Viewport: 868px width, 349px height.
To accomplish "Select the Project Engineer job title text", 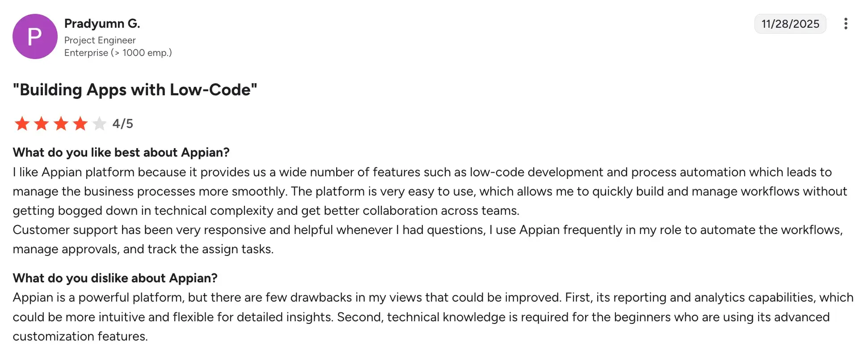I will pos(100,40).
